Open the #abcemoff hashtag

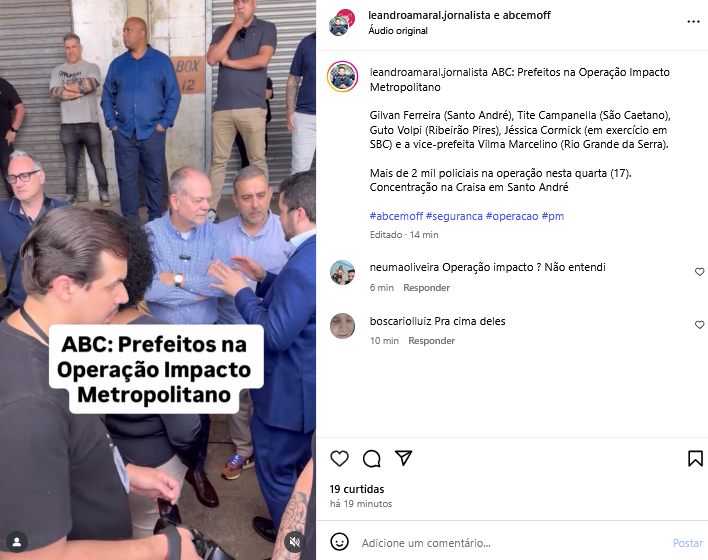coord(396,216)
